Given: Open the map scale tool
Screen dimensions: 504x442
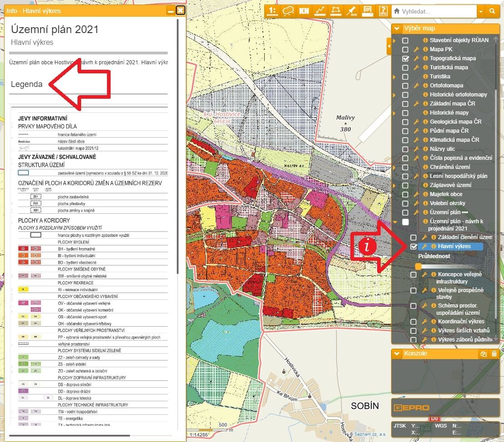Looking at the screenshot, I should click(272, 11).
